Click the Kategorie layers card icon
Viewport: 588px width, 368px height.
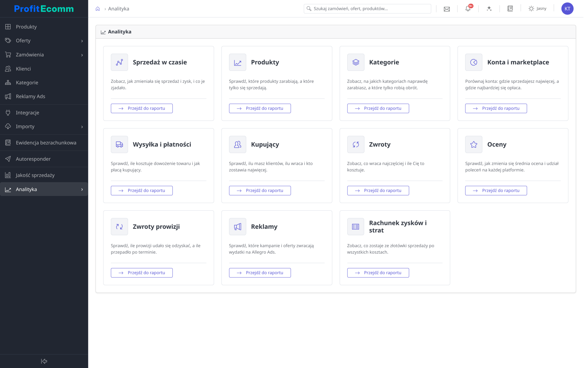click(x=356, y=62)
